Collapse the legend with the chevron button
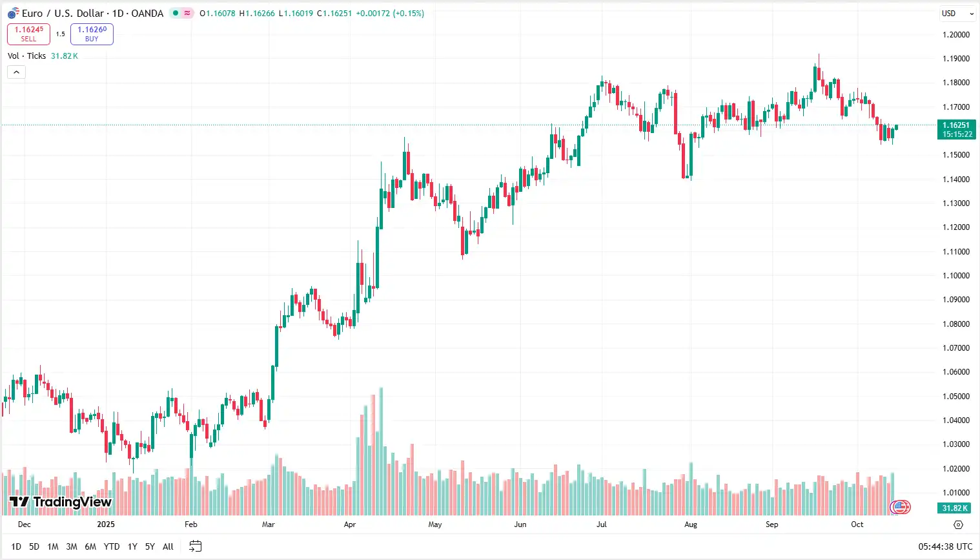The height and width of the screenshot is (560, 980). (x=15, y=72)
